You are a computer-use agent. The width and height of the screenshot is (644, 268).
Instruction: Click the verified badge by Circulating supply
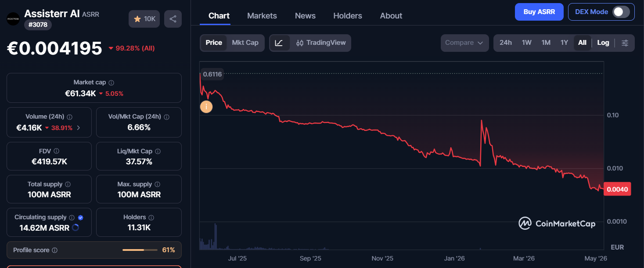(x=80, y=217)
